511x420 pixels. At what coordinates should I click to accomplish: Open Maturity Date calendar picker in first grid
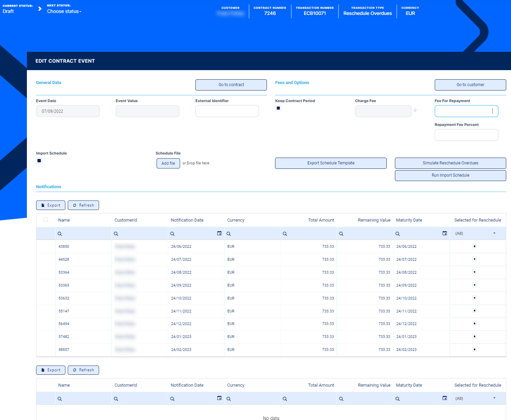click(444, 233)
